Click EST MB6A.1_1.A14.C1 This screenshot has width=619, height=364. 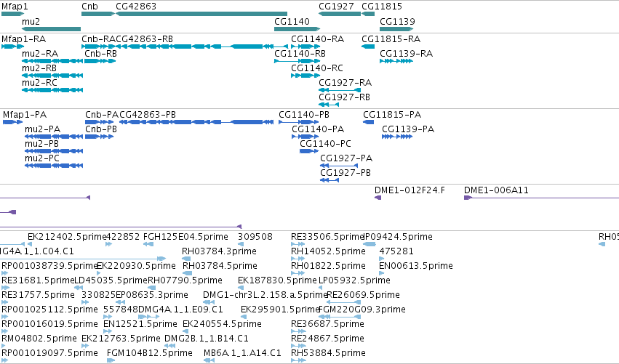(209, 360)
